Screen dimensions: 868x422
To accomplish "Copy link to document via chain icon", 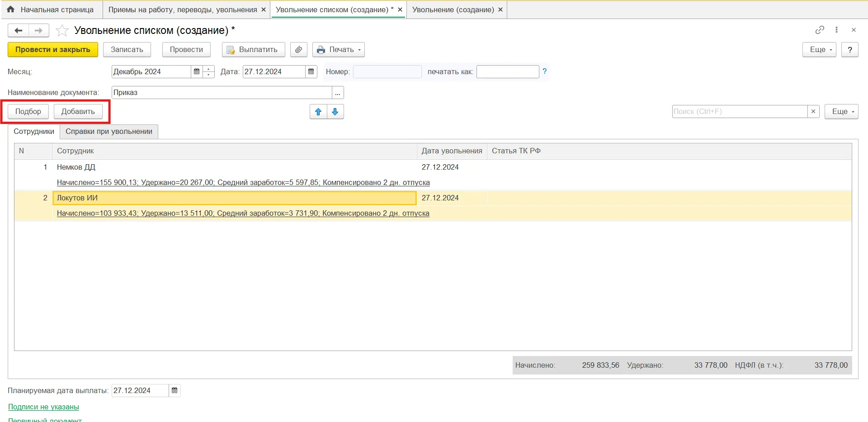I will (820, 30).
